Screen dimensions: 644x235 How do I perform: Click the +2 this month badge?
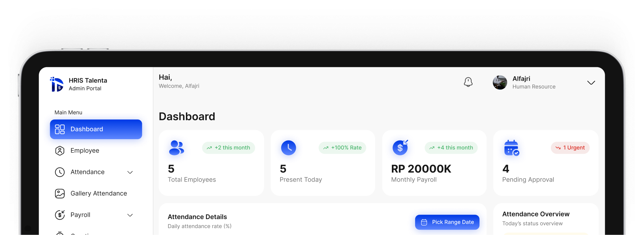coord(228,148)
